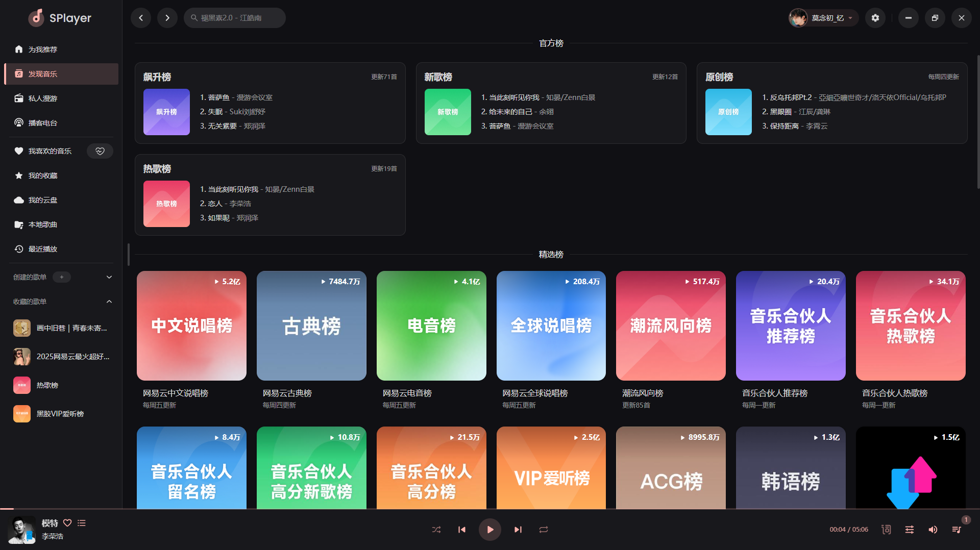Viewport: 980px width, 550px height.
Task: Open the 网易云古典榜 playlist
Action: [311, 326]
